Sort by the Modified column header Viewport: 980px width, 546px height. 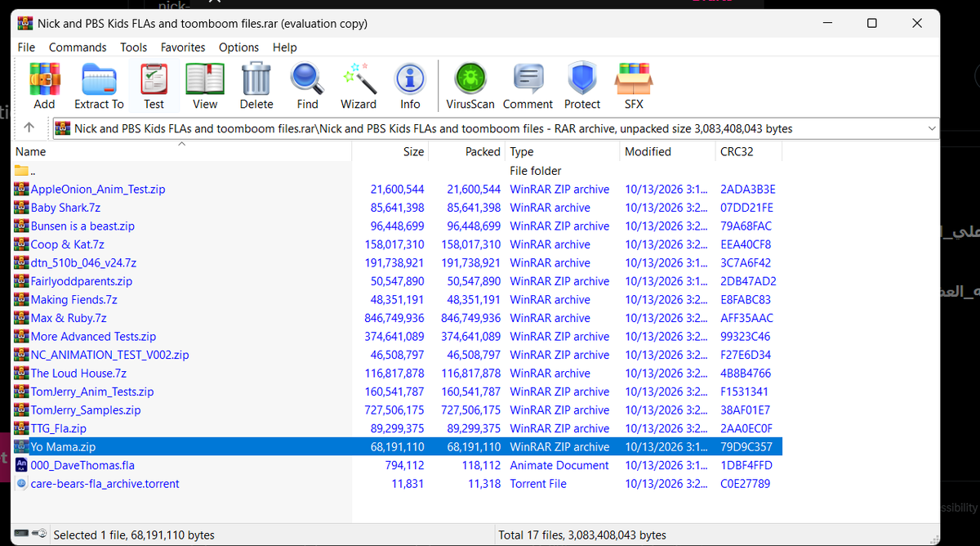click(666, 151)
